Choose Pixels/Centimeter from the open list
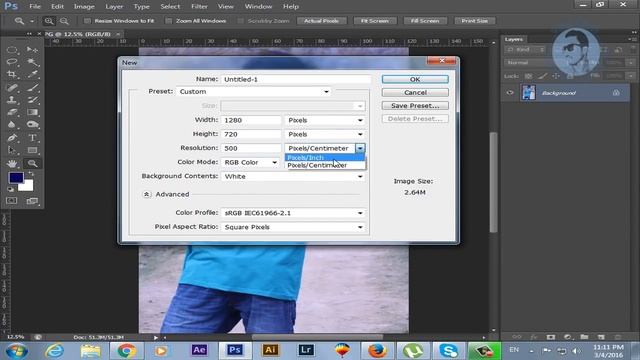Image resolution: width=640 pixels, height=360 pixels. 325,165
